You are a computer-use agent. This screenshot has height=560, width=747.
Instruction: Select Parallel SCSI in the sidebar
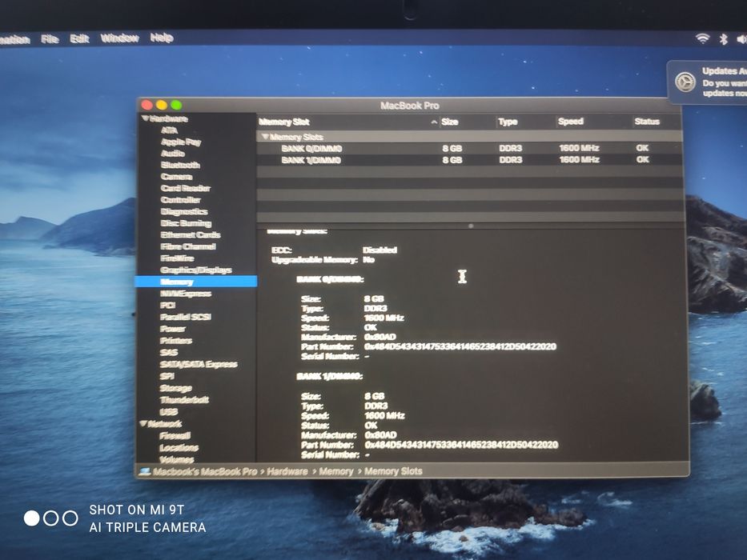(x=185, y=317)
